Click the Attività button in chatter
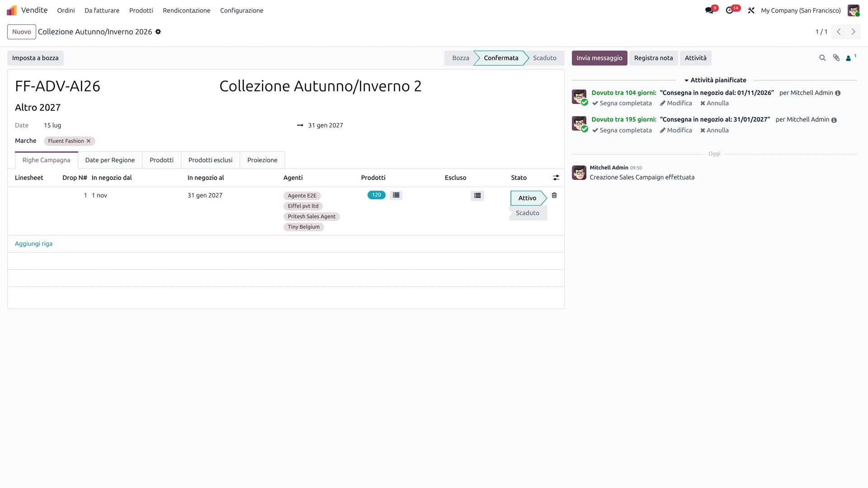This screenshot has width=868, height=488. pos(695,58)
